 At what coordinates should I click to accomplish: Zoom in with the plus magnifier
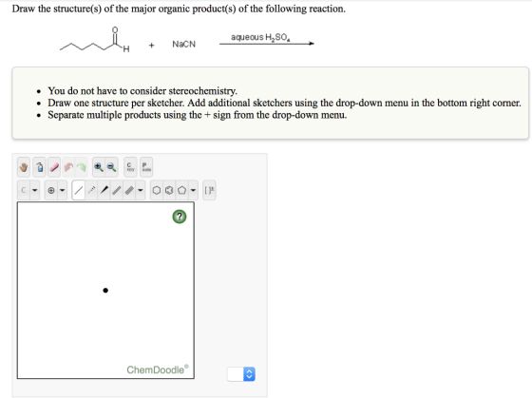click(x=99, y=167)
